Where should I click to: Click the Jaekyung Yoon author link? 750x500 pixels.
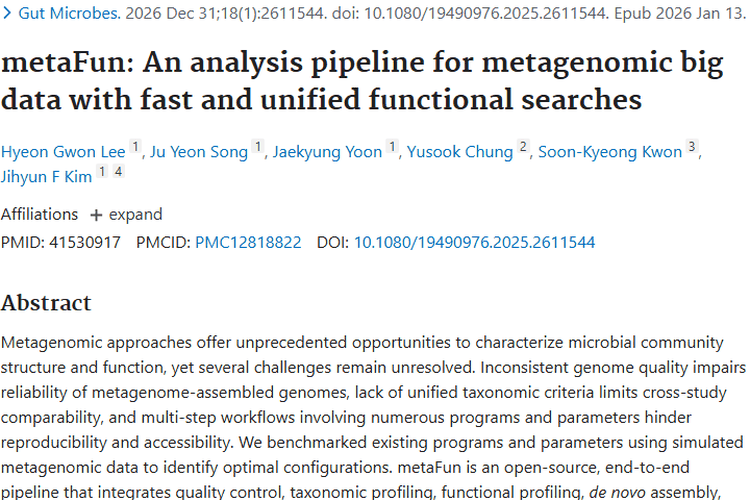tap(327, 152)
